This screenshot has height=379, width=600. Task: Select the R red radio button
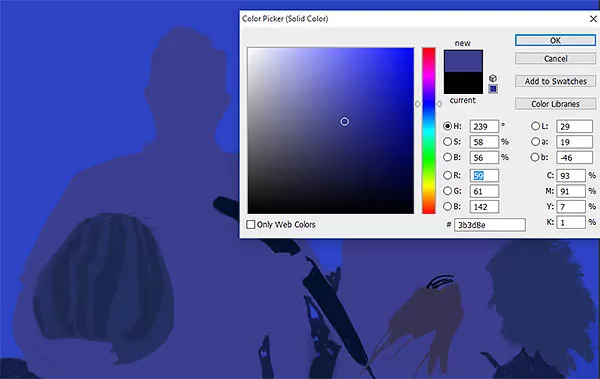pos(447,175)
